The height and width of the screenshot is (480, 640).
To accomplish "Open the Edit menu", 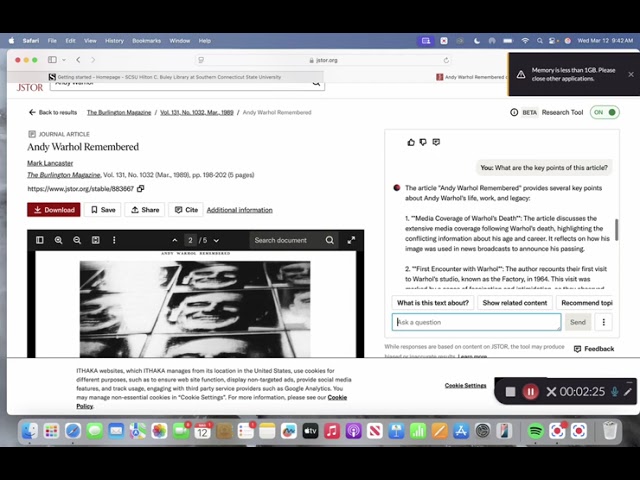I will tap(70, 41).
